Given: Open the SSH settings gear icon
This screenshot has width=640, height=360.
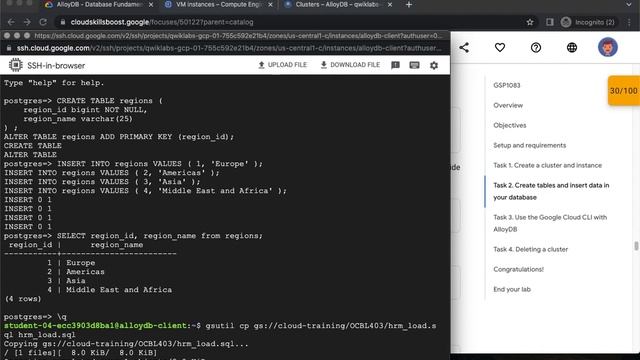Looking at the screenshot, I should tap(434, 65).
